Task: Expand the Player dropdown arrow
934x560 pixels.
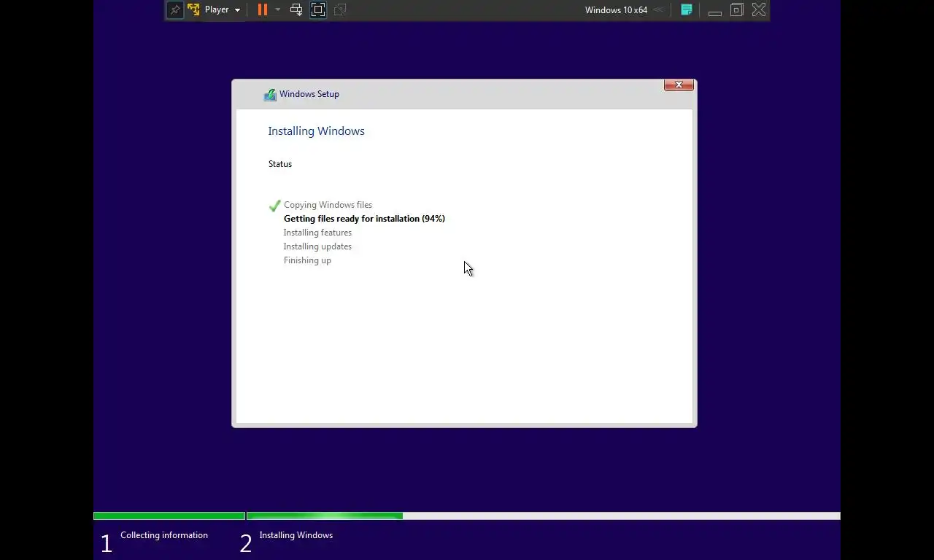Action: coord(237,10)
